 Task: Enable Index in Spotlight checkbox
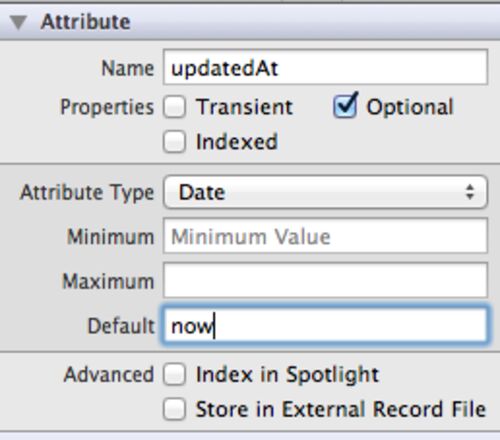tap(174, 374)
